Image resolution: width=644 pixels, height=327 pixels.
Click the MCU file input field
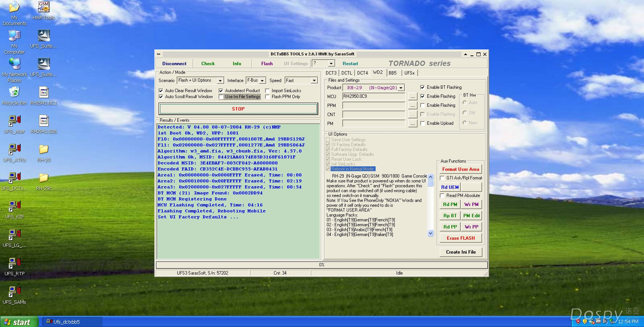[x=374, y=96]
